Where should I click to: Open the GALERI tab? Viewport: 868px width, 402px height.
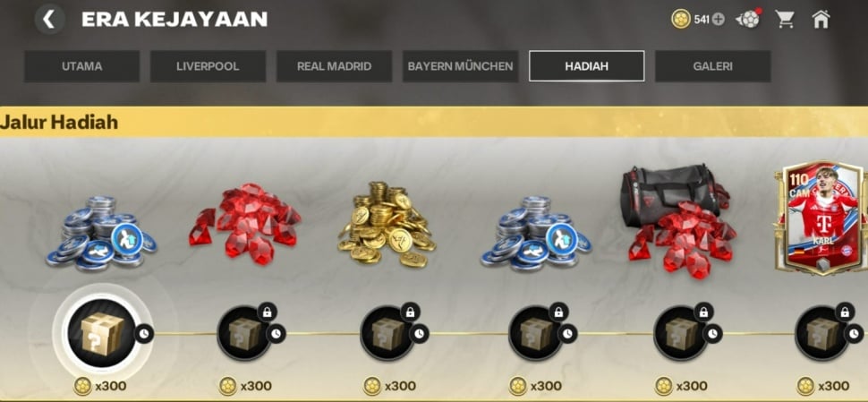point(713,66)
